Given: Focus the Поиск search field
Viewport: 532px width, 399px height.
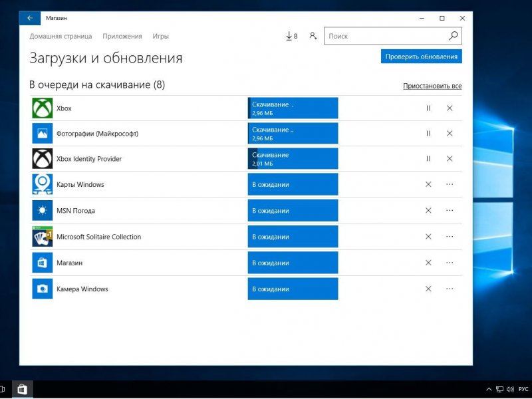Looking at the screenshot, I should click(392, 36).
